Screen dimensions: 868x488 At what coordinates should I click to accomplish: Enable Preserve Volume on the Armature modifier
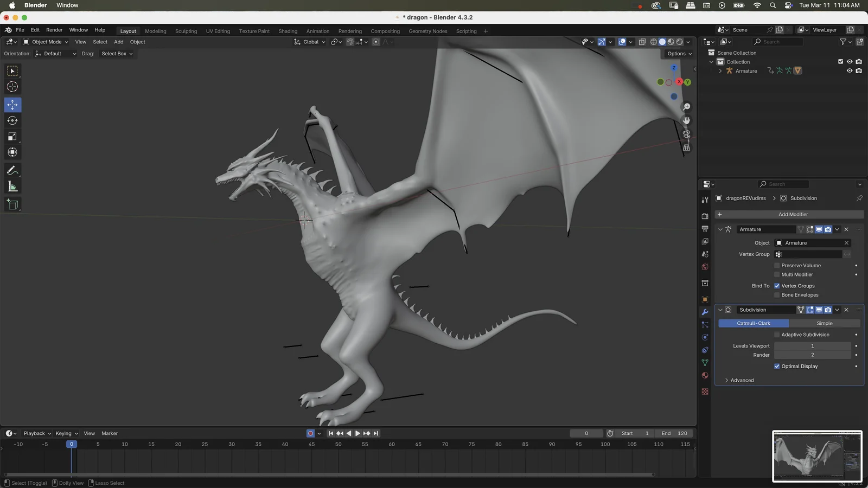click(x=777, y=265)
